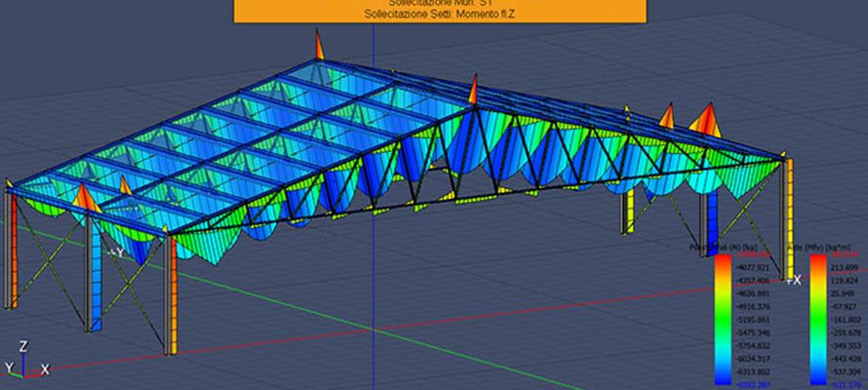Click the orange Sollecitazione Setti info banner
The image size is (868, 390).
438,11
